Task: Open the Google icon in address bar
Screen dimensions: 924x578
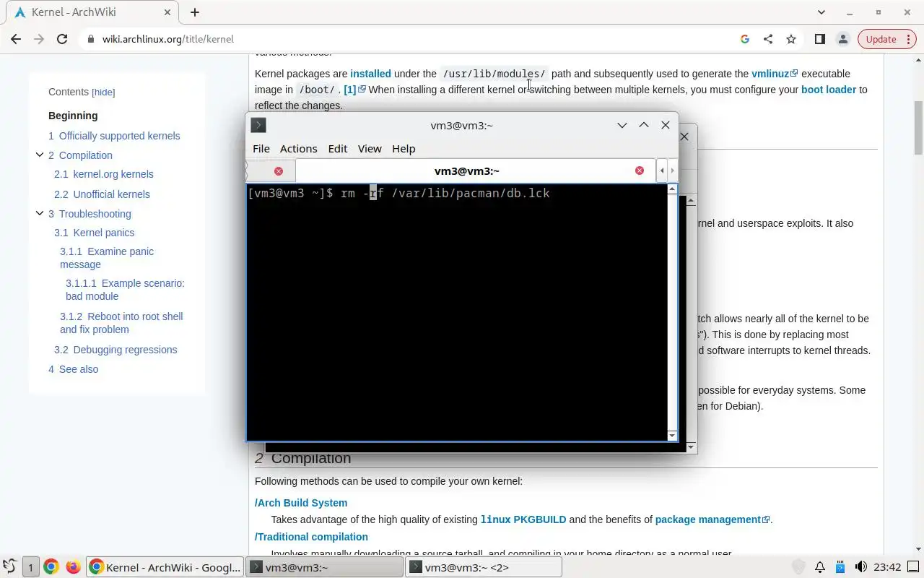Action: click(745, 39)
